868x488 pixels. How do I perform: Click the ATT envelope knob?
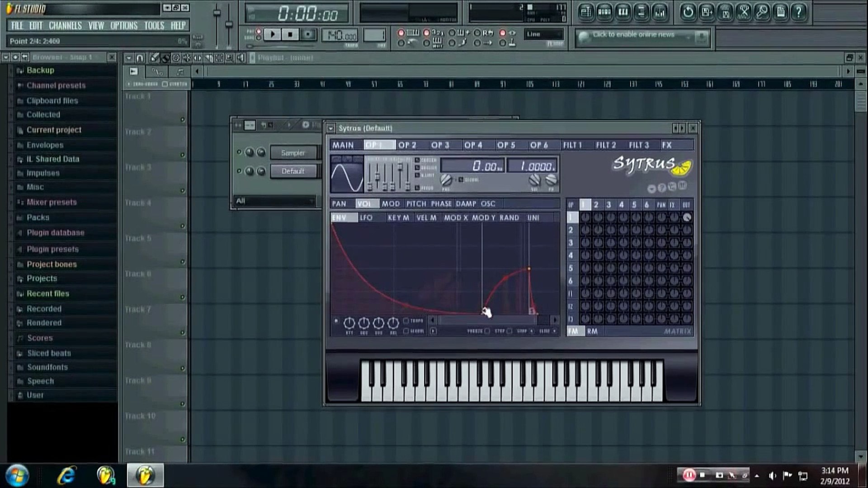pos(349,323)
